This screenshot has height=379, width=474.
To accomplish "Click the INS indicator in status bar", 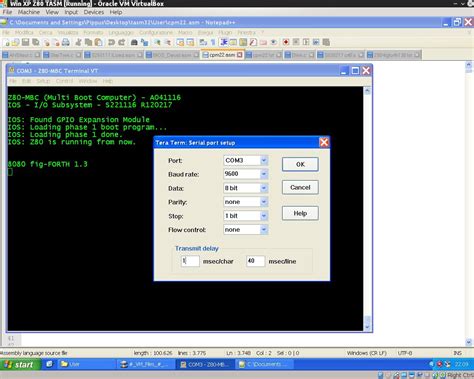I will [x=458, y=353].
